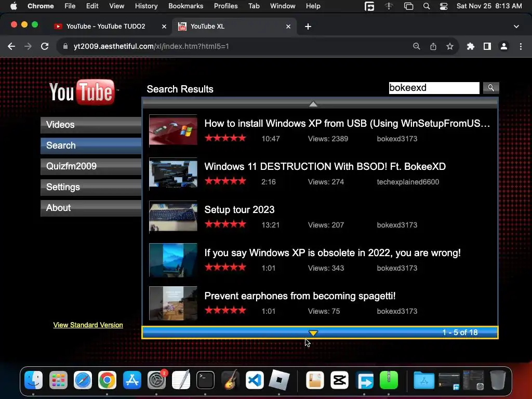
Task: Click the address bar URL
Action: click(x=151, y=46)
